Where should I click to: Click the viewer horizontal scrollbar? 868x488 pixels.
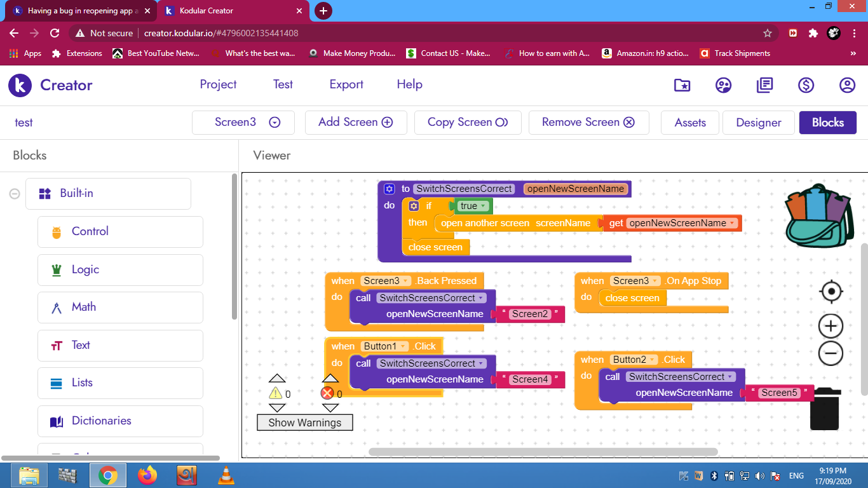[543, 452]
